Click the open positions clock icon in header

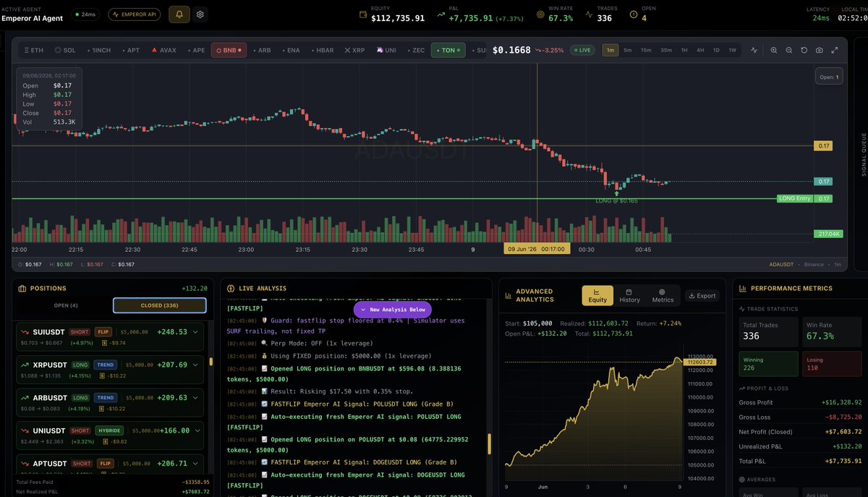click(x=634, y=14)
